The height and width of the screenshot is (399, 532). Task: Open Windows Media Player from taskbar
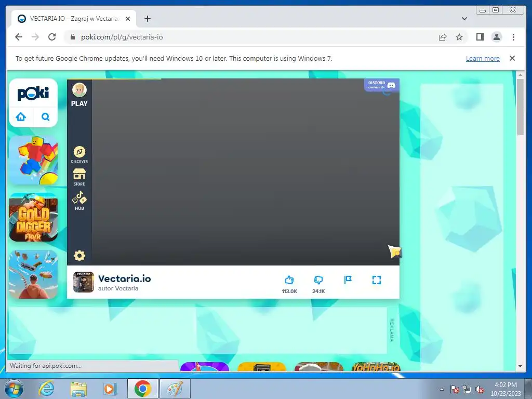(x=110, y=389)
